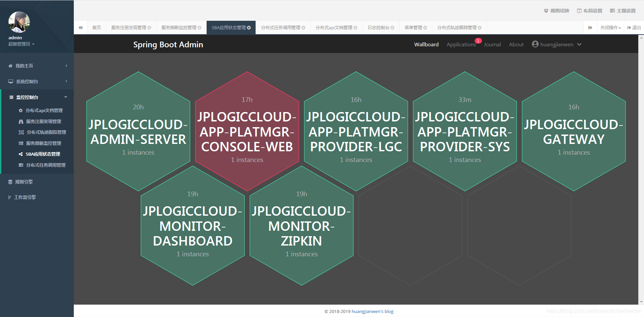Switch to the 首页 tab
This screenshot has width=644, height=317.
pos(97,28)
